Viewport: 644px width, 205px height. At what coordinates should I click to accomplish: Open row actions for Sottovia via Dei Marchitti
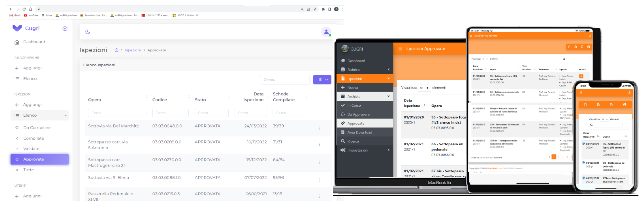[320, 128]
